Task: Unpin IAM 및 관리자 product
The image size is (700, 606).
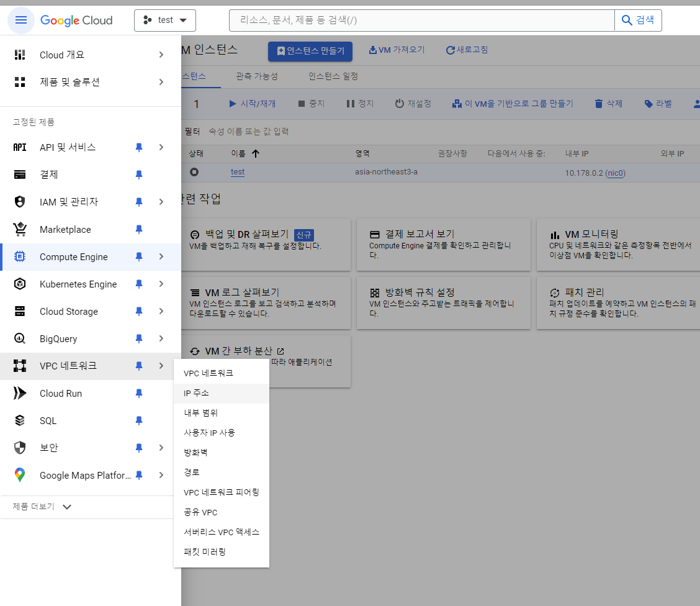Action: click(139, 202)
